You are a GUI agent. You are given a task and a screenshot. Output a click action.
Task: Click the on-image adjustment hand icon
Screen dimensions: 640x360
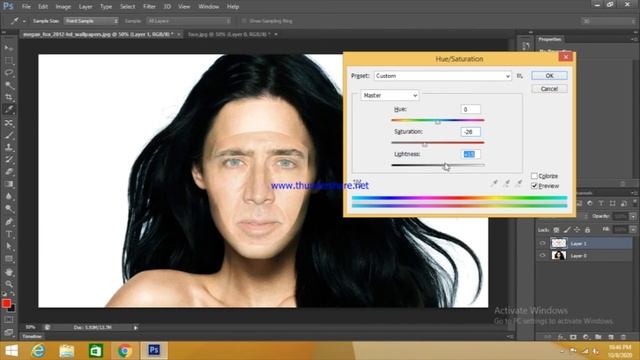click(x=358, y=182)
